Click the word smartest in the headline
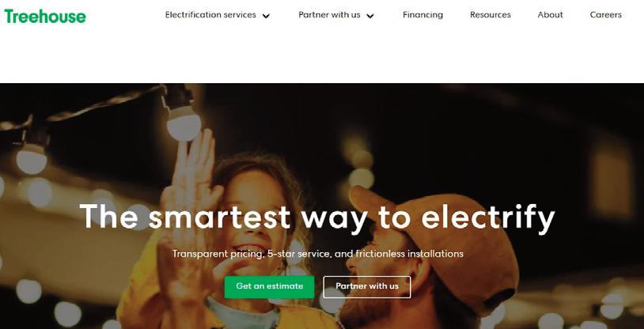Screen dimensions: 644x329 (x=220, y=216)
